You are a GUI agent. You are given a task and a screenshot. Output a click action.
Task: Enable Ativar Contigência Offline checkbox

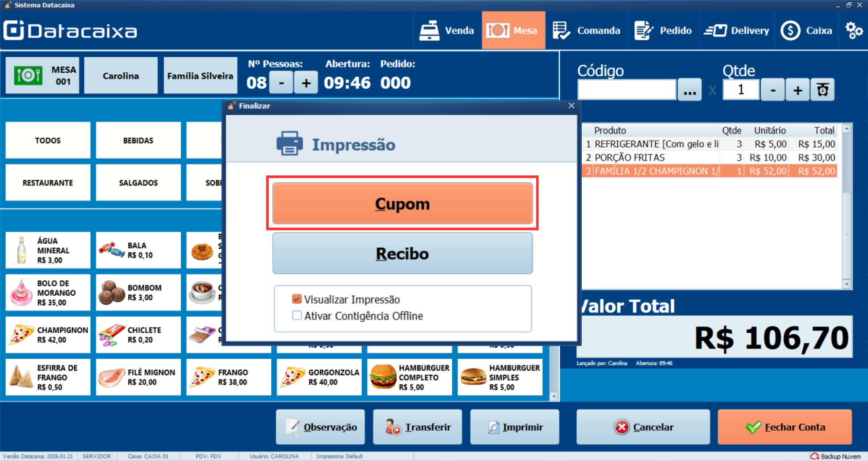297,316
